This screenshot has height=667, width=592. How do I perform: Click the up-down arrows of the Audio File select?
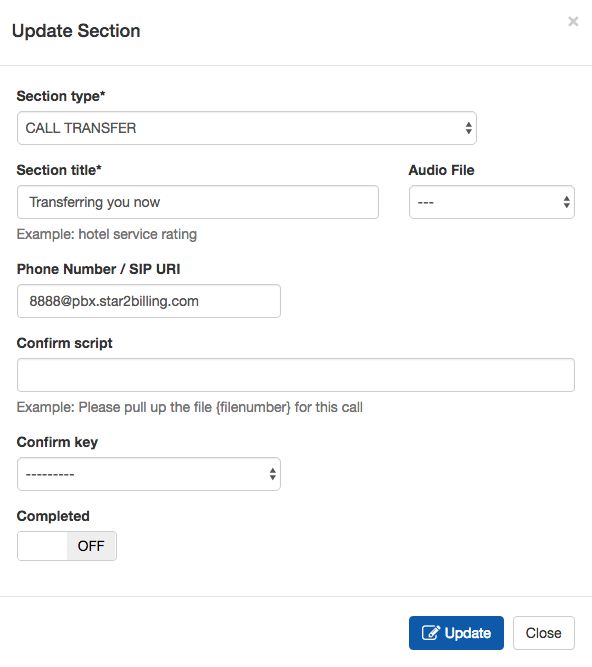tap(566, 202)
